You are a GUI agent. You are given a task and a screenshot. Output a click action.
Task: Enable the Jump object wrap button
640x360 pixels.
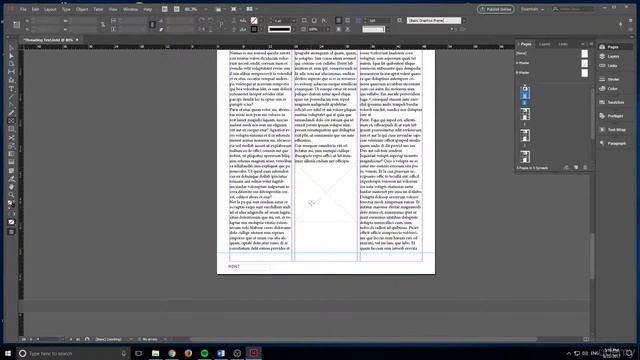(x=347, y=29)
